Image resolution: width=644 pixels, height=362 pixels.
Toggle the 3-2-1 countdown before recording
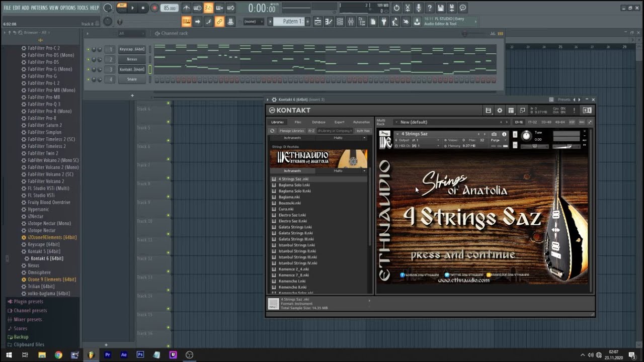[x=208, y=8]
